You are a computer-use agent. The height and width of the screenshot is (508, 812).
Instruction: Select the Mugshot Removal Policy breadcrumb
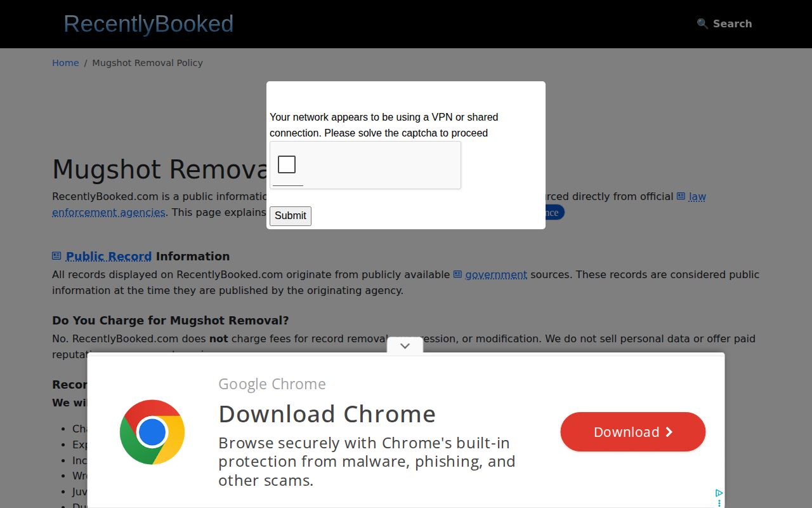tap(147, 63)
